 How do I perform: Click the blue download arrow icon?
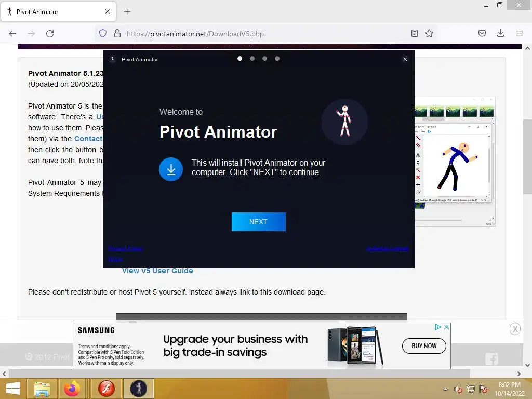click(171, 169)
